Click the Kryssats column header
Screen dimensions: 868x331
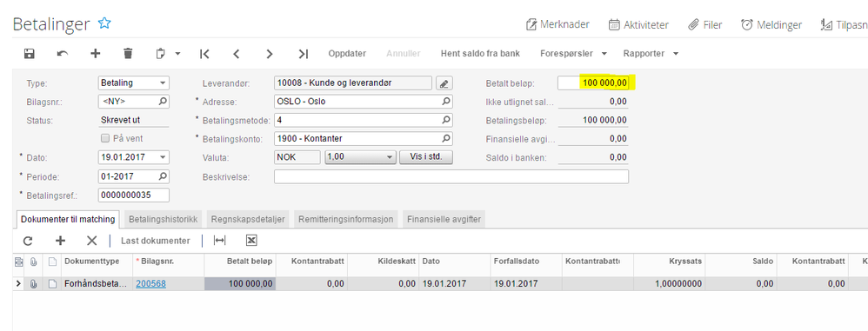pos(670,261)
